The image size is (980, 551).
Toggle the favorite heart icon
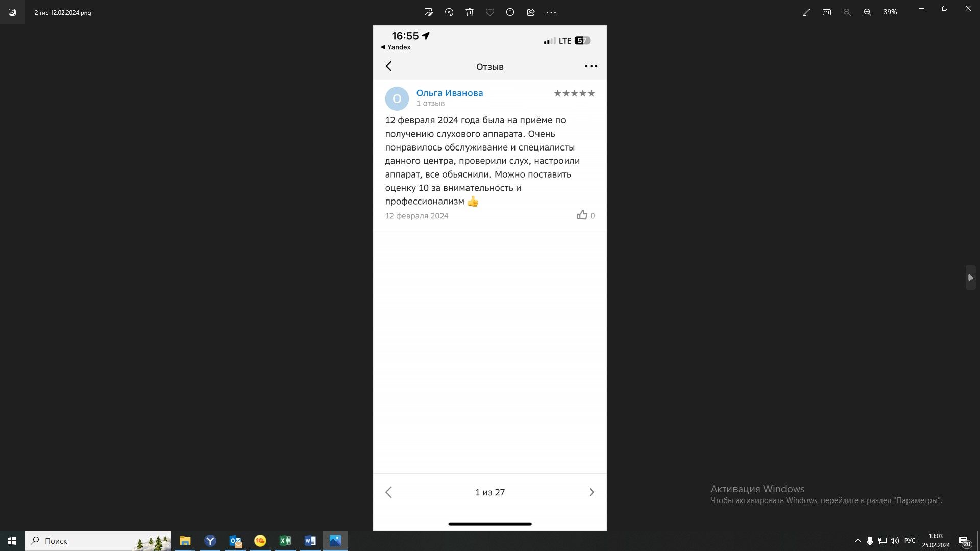click(490, 12)
